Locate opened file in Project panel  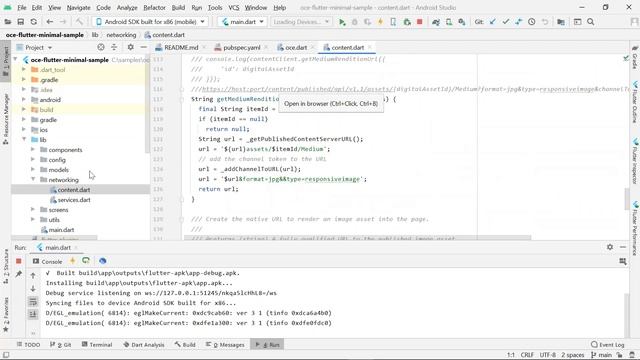coord(101,47)
